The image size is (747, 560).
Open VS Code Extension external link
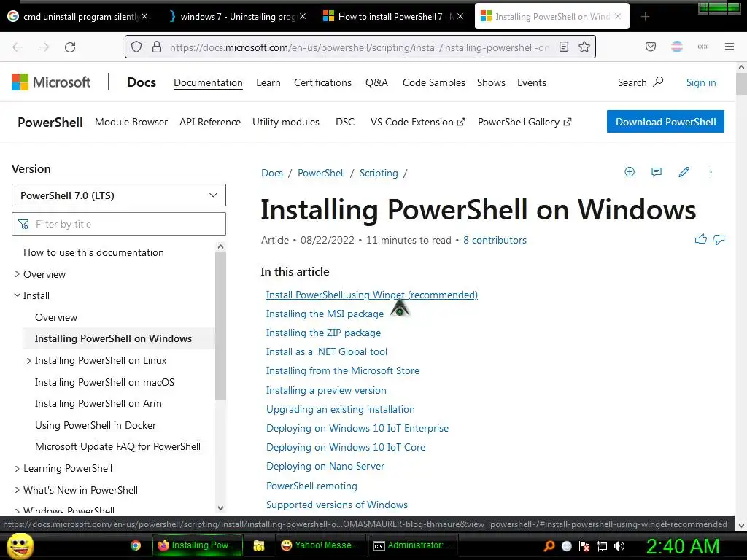pyautogui.click(x=417, y=122)
